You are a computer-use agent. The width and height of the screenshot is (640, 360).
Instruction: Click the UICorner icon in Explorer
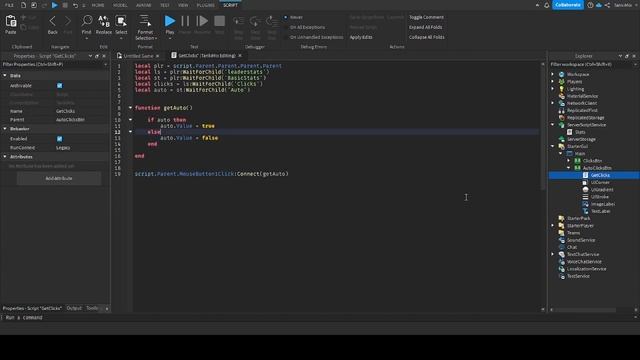click(585, 182)
